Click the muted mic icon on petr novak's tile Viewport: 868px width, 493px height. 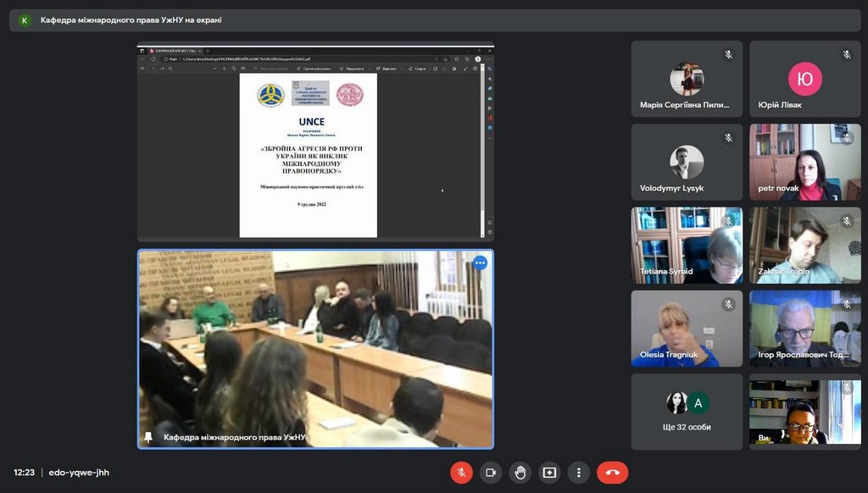pyautogui.click(x=846, y=138)
